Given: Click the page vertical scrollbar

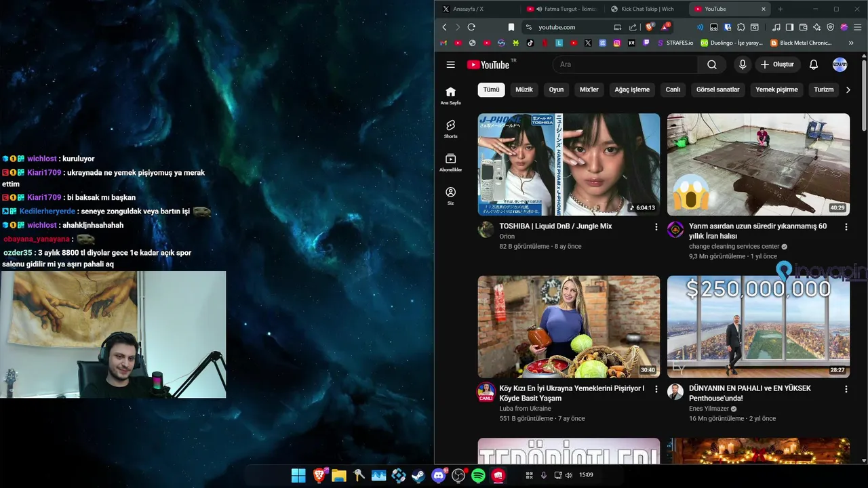Looking at the screenshot, I should tap(864, 95).
